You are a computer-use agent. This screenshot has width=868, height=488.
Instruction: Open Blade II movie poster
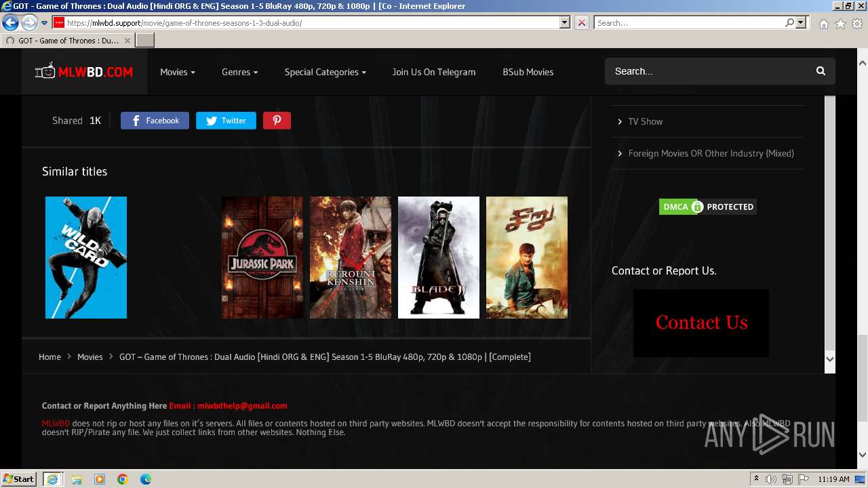click(x=439, y=258)
